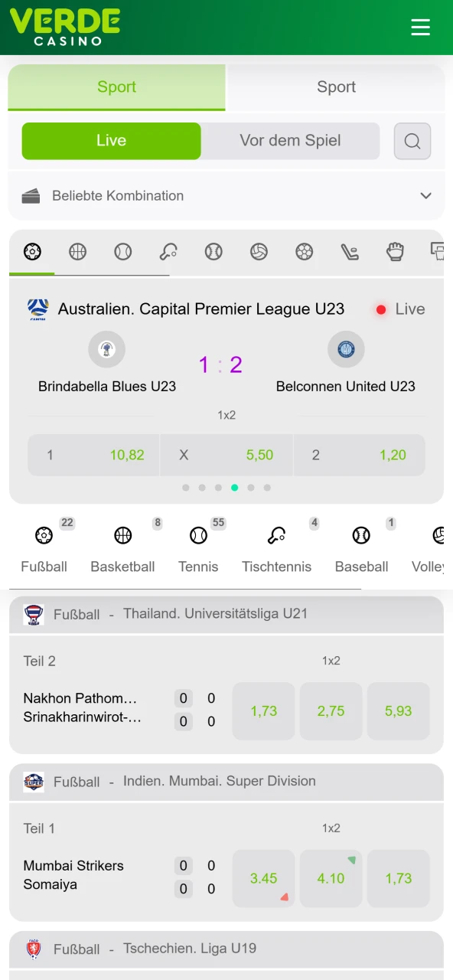This screenshot has width=453, height=980.
Task: Click the Verde Casino logo
Action: (65, 28)
